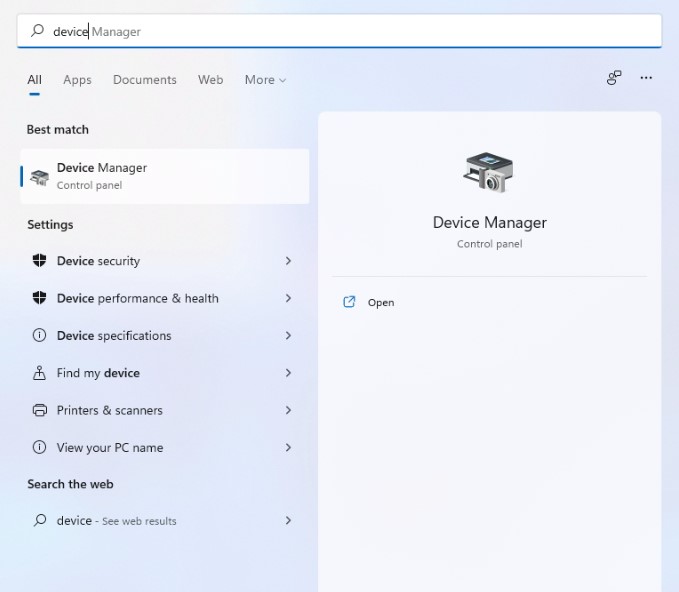Expand the View your PC name arrow

click(x=288, y=448)
